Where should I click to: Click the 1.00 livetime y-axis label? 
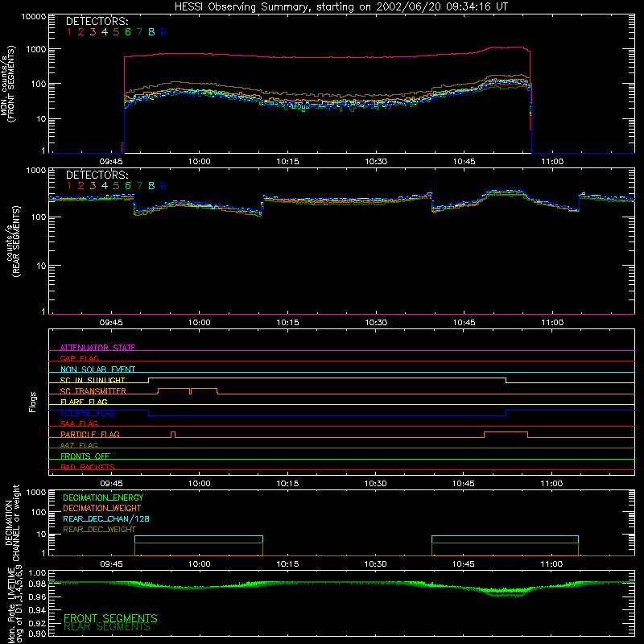(x=37, y=573)
